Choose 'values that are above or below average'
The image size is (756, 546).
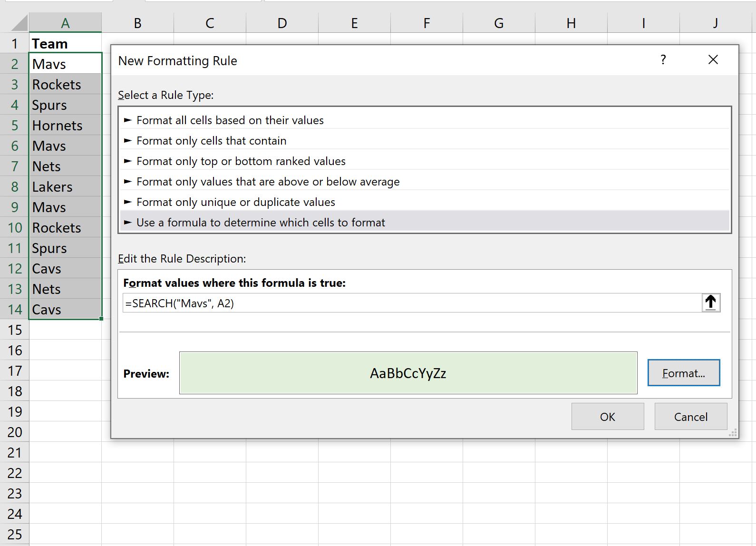click(425, 182)
